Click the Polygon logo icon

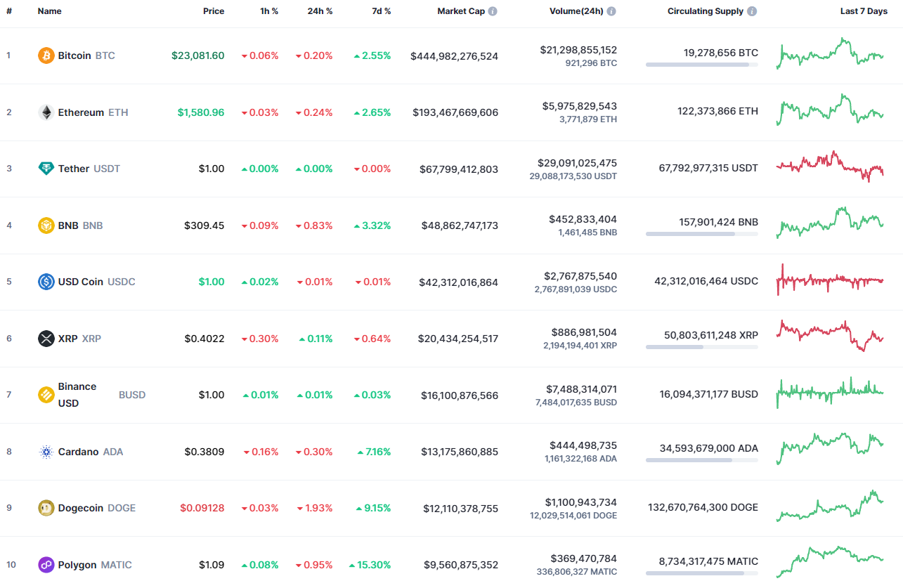45,565
